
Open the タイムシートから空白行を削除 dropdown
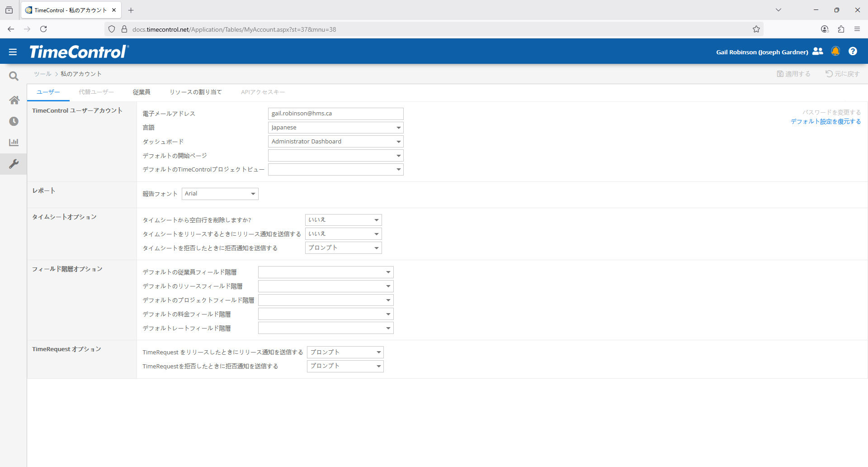343,220
